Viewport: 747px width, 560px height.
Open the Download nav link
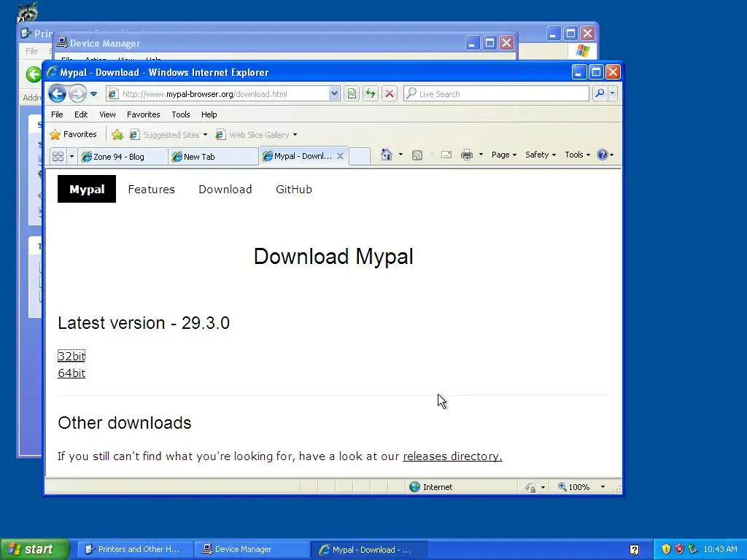click(225, 189)
